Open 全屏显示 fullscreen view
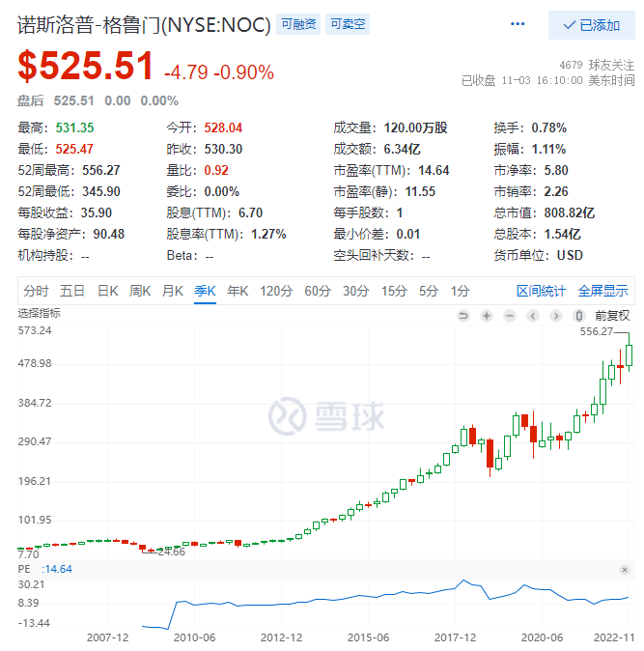 coord(602,291)
